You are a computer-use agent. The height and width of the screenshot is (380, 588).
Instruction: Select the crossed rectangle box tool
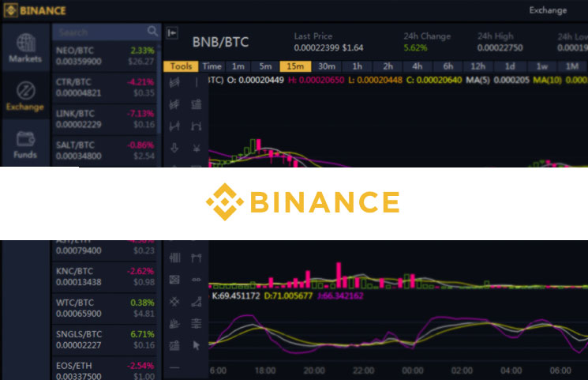pyautogui.click(x=174, y=280)
